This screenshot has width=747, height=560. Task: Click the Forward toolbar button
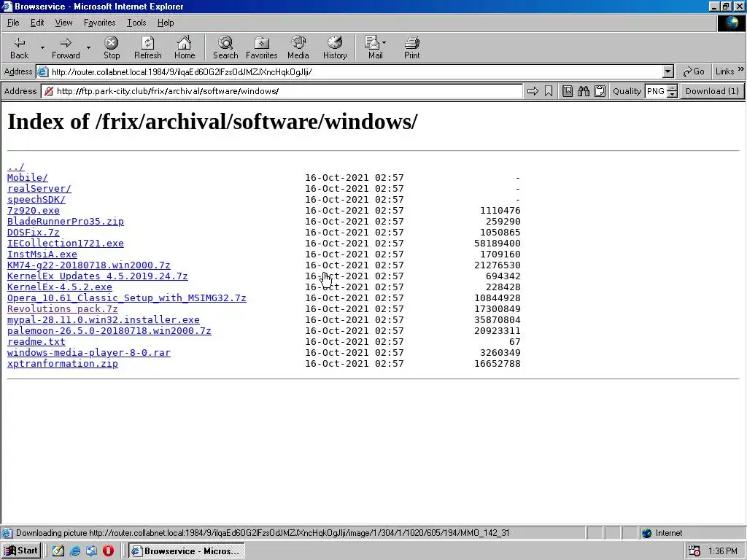coord(66,47)
